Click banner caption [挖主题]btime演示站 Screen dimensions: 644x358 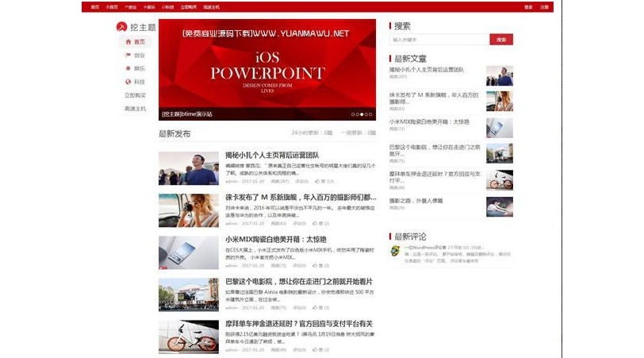coord(187,114)
